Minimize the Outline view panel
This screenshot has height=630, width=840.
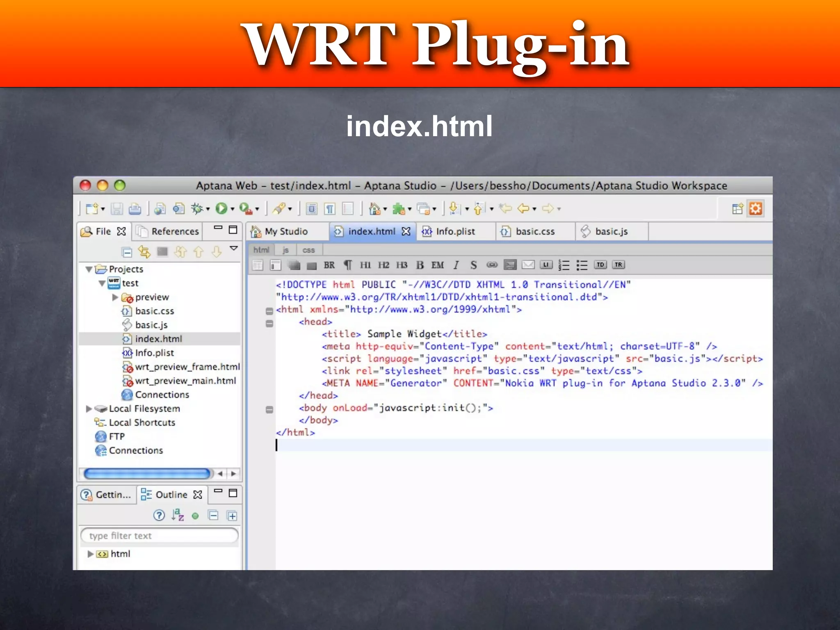pyautogui.click(x=218, y=491)
